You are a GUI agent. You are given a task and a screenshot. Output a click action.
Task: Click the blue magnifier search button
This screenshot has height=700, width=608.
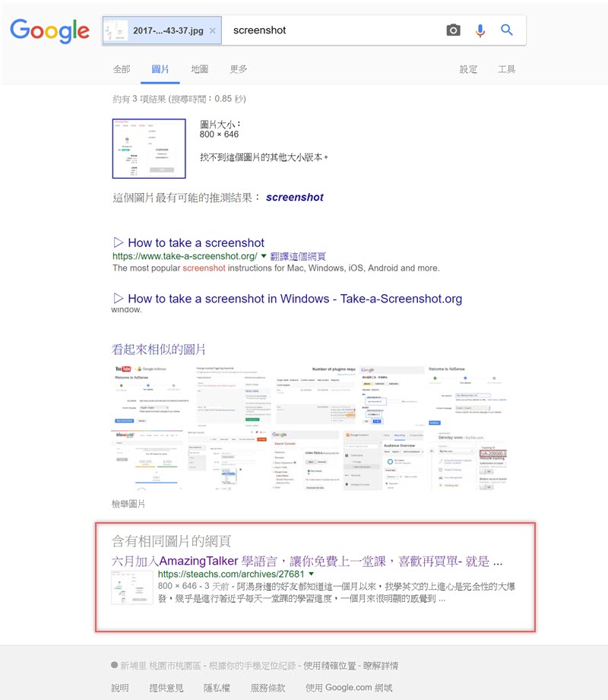click(x=507, y=30)
